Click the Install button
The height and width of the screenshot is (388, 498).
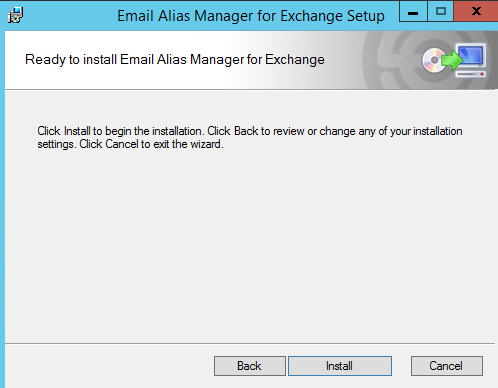coord(340,366)
